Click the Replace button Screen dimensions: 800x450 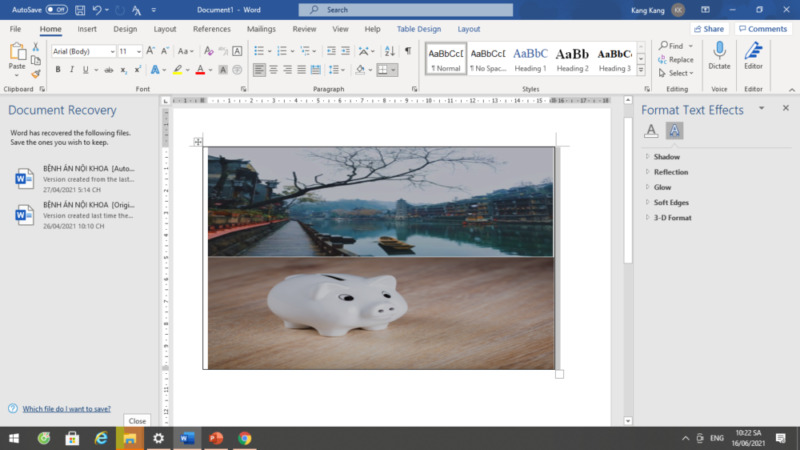[x=676, y=60]
